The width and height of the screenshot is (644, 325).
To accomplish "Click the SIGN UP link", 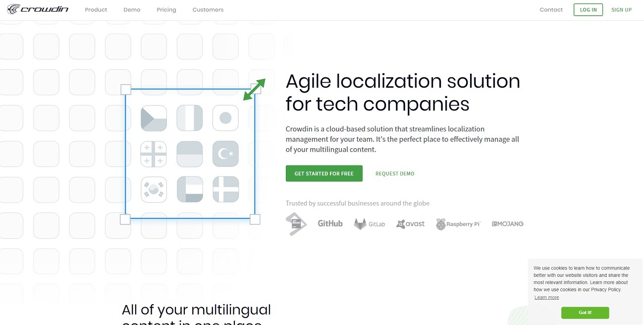I will click(x=621, y=10).
